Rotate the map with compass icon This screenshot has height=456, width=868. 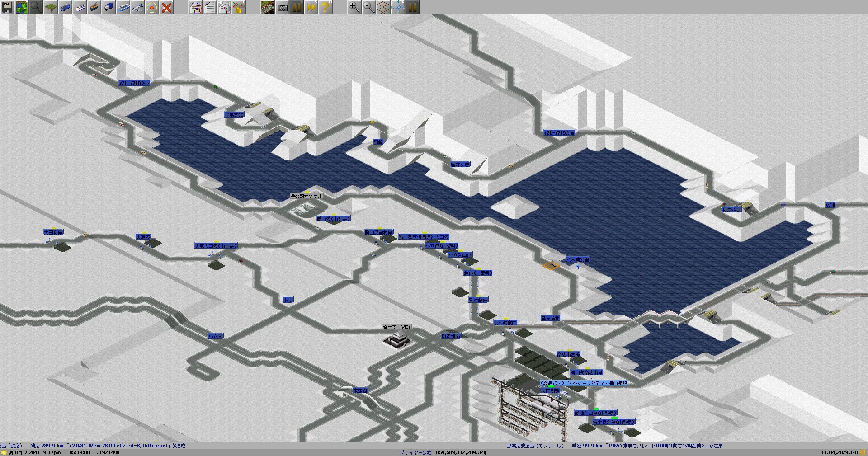click(x=398, y=7)
